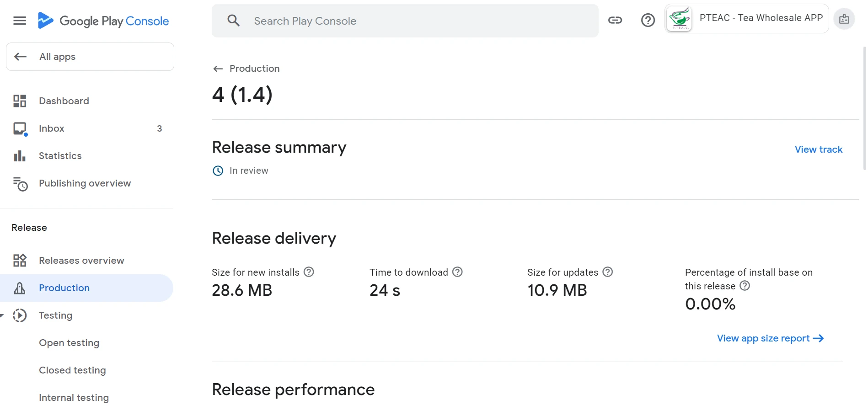Open the PTEAC app selector
Image resolution: width=868 pixels, height=416 pixels.
746,19
